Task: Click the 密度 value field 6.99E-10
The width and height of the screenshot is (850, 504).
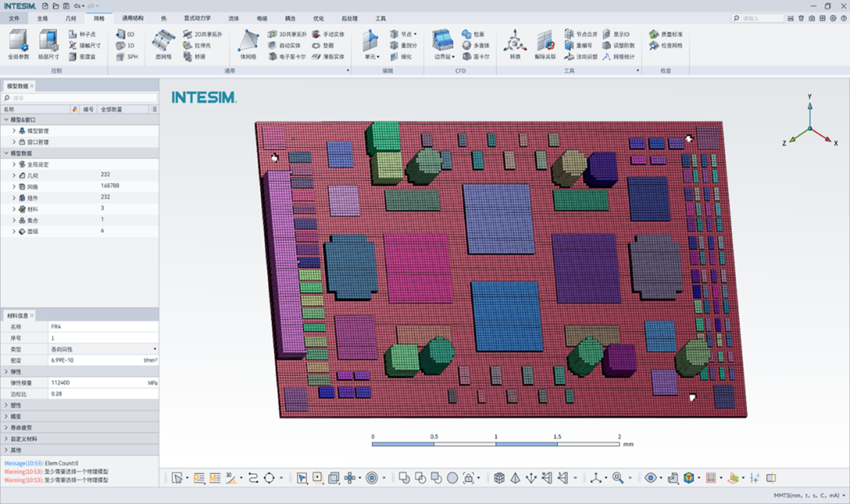Action: (96, 360)
